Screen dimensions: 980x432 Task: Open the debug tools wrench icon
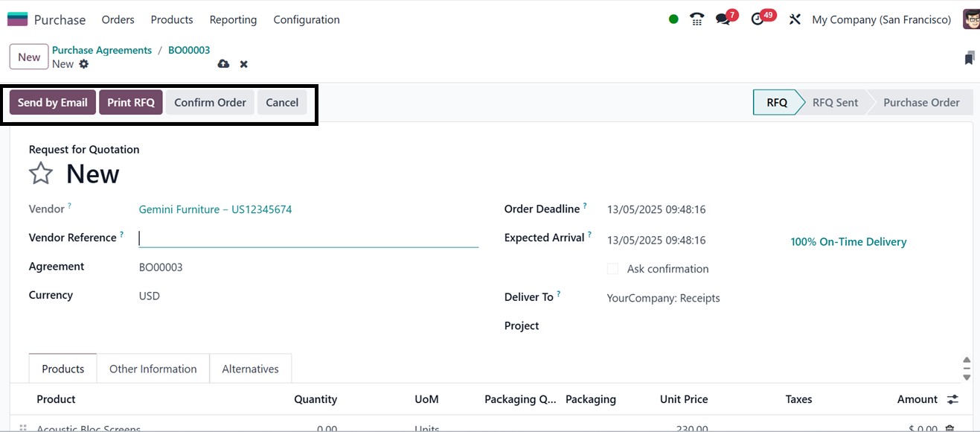click(795, 19)
